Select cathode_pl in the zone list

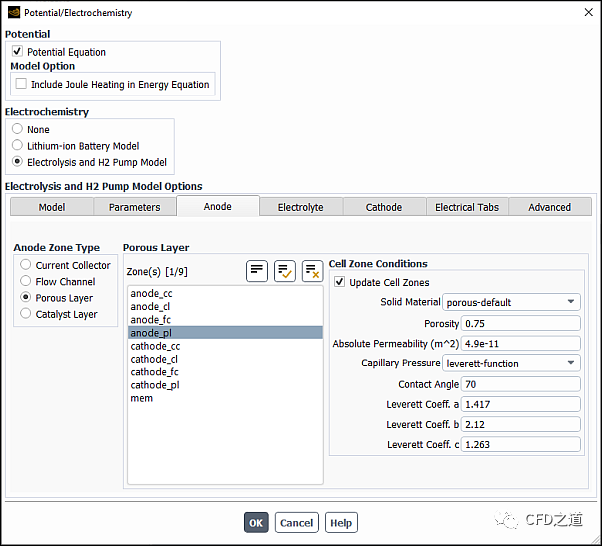pyautogui.click(x=155, y=385)
